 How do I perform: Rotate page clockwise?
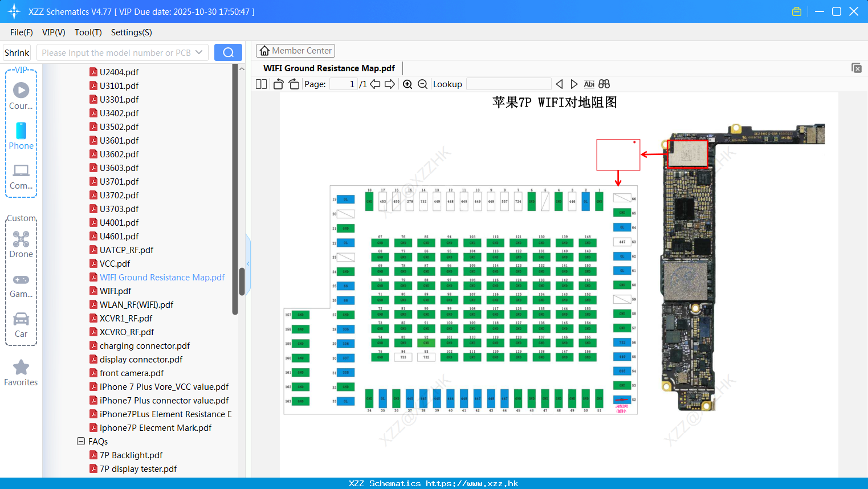click(294, 84)
